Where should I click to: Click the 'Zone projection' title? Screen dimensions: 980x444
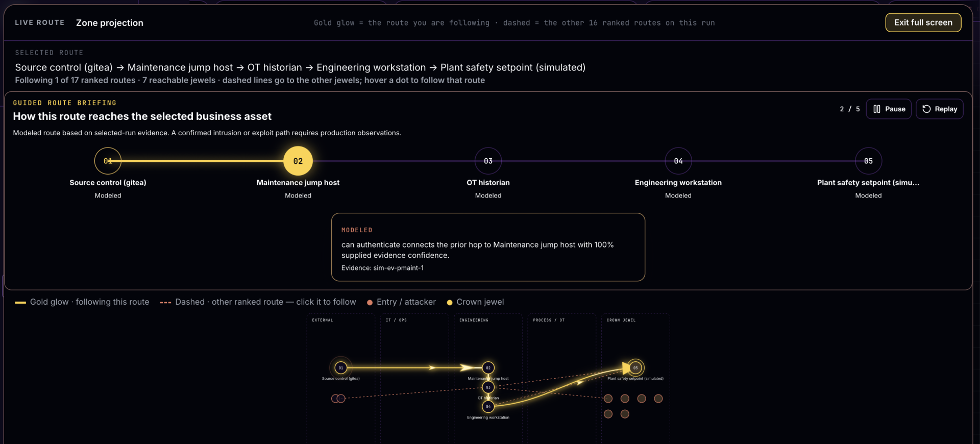coord(110,23)
